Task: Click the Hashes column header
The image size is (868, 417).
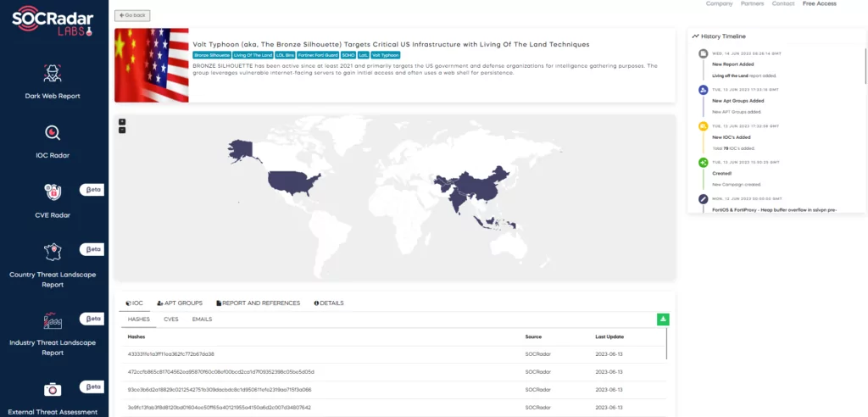Action: (136, 336)
